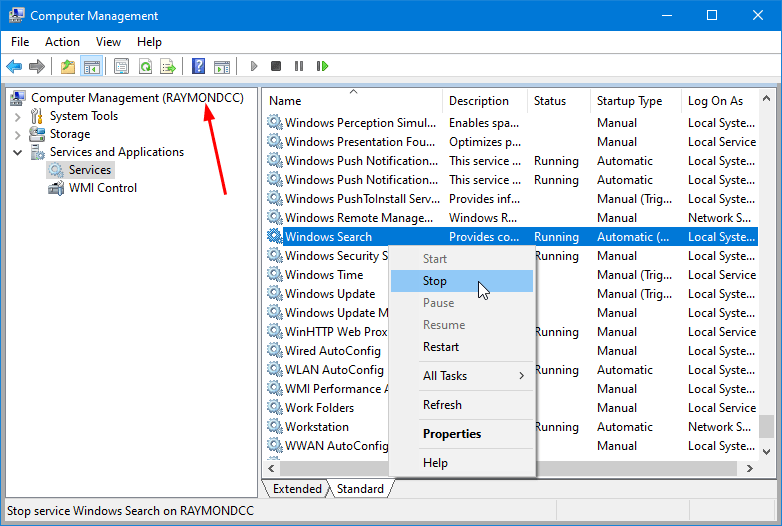Choose Refresh in the context menu
Screen dimensions: 782x526
462,405
